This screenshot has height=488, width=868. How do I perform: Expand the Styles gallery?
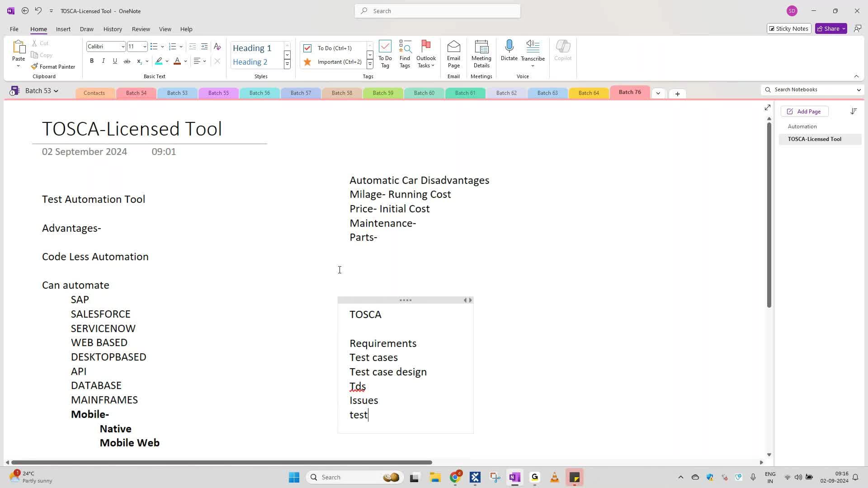(287, 64)
